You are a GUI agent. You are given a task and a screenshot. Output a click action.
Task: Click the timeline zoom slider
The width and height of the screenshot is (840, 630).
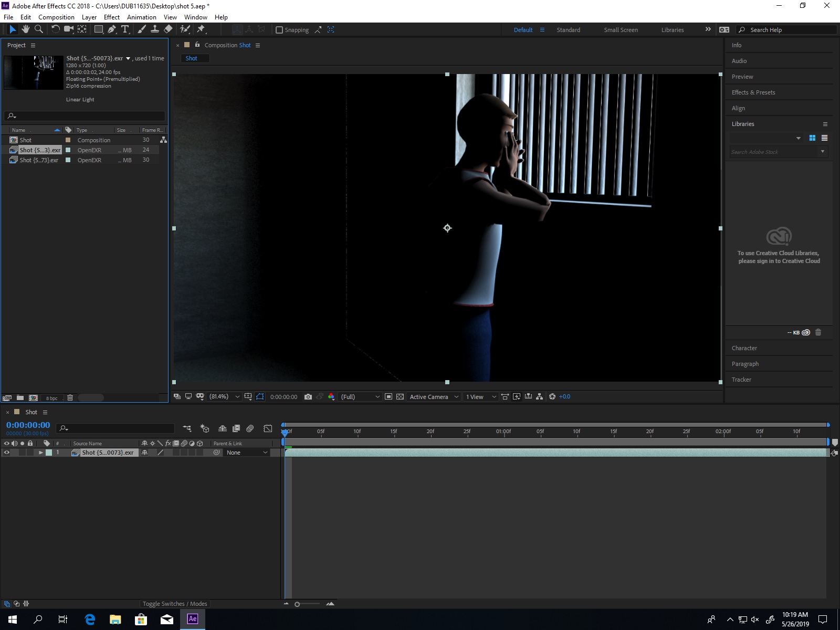click(297, 604)
